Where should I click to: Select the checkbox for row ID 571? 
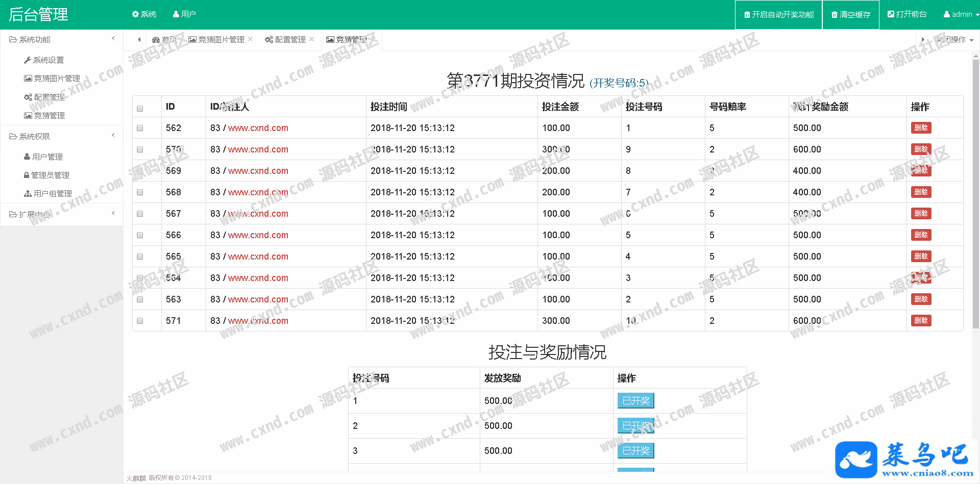[x=140, y=321]
